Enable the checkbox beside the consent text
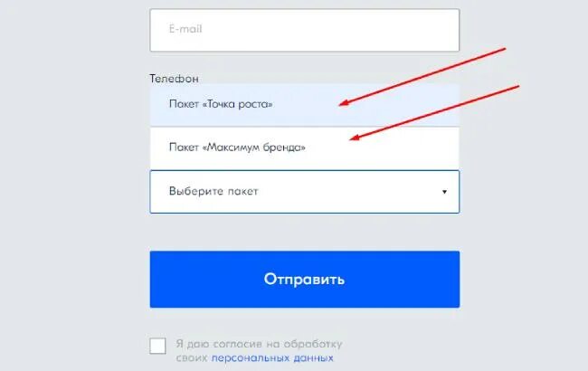The width and height of the screenshot is (588, 371). coord(157,346)
